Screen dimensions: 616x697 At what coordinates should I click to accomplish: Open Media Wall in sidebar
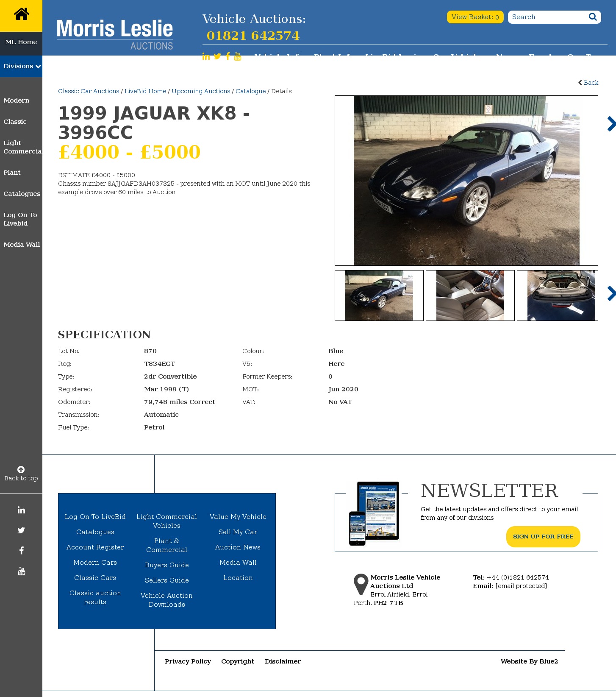coord(22,245)
